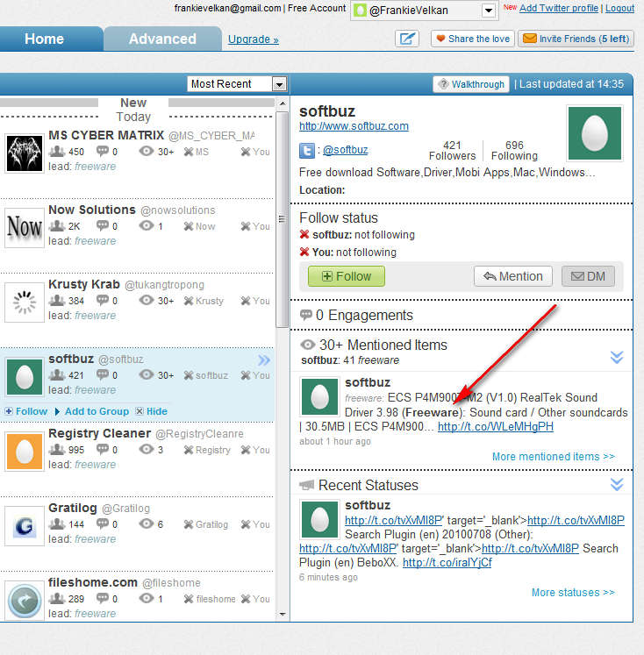Click Add to Group under softbuz lead
Screen dimensions: 644x655
coord(97,411)
